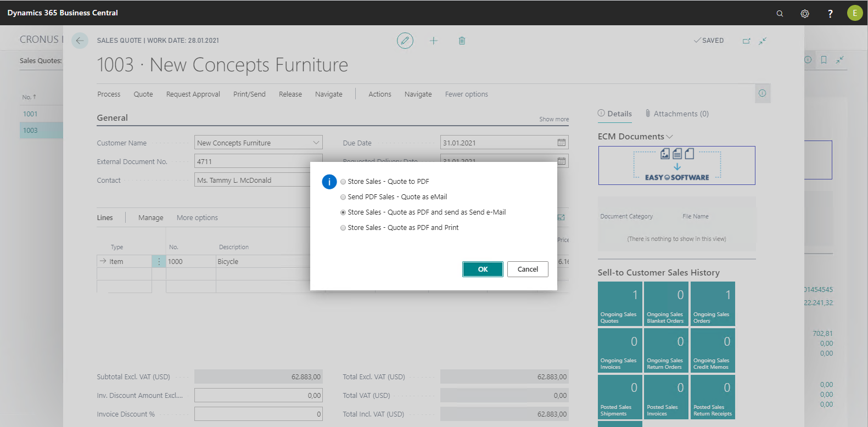
Task: Choose 'Store Sales - Quote as PDF and Print'
Action: [x=343, y=228]
